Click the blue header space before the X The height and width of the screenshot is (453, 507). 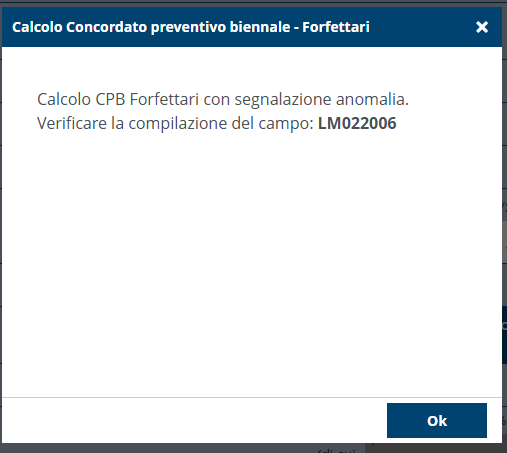click(422, 27)
